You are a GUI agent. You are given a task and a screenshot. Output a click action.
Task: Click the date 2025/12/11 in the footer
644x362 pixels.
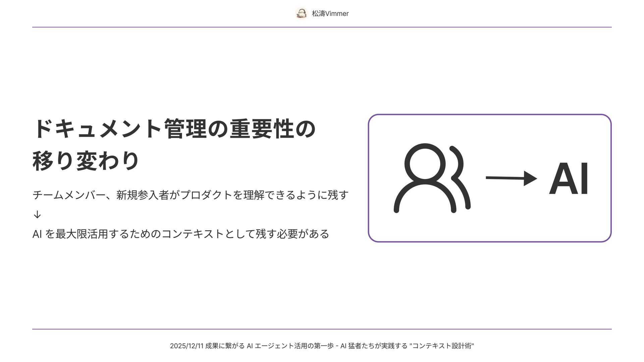186,346
